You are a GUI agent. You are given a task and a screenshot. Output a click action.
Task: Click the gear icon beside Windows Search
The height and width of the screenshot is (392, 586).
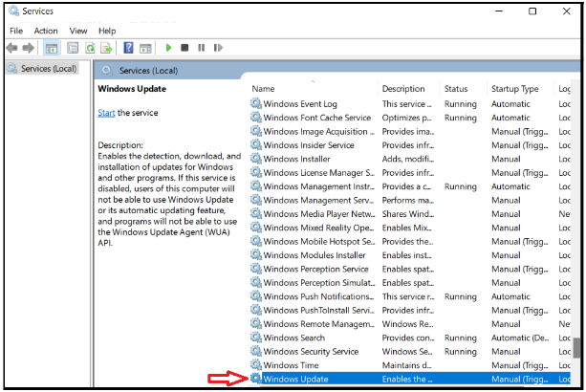256,338
